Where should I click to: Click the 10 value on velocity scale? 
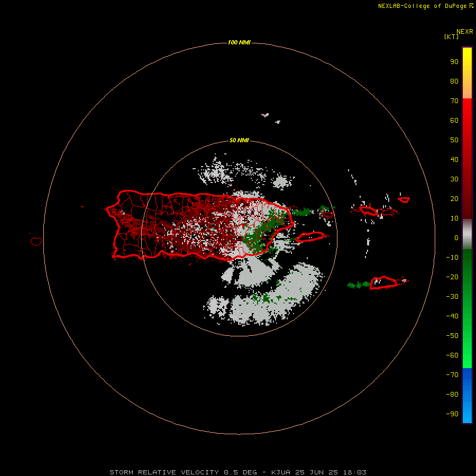[454, 218]
